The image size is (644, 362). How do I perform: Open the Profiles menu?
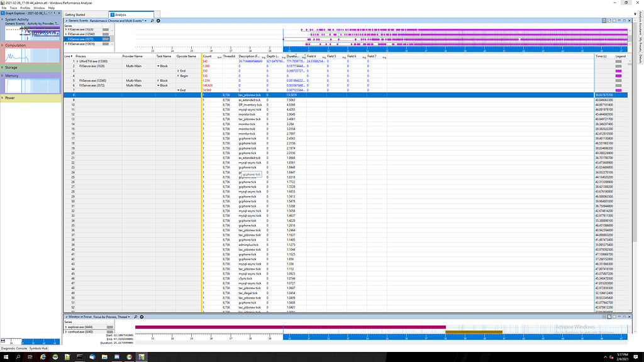click(25, 8)
